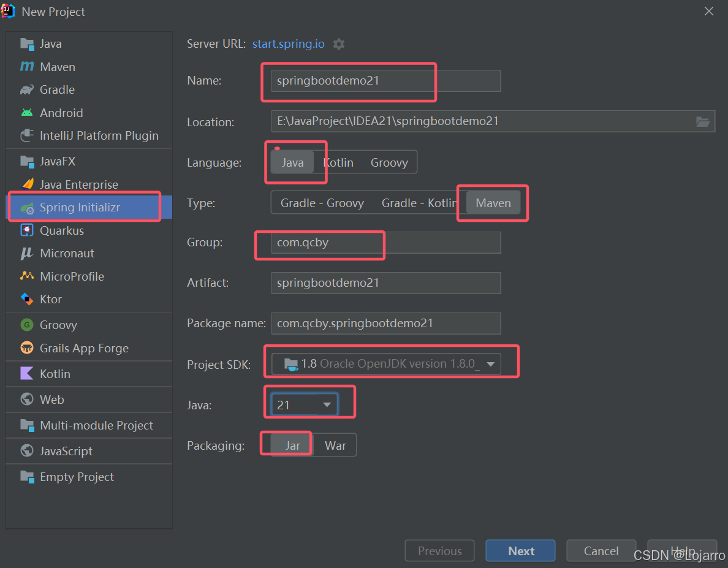The height and width of the screenshot is (568, 728).
Task: Choose Gradle - Groovy project type
Action: click(322, 203)
